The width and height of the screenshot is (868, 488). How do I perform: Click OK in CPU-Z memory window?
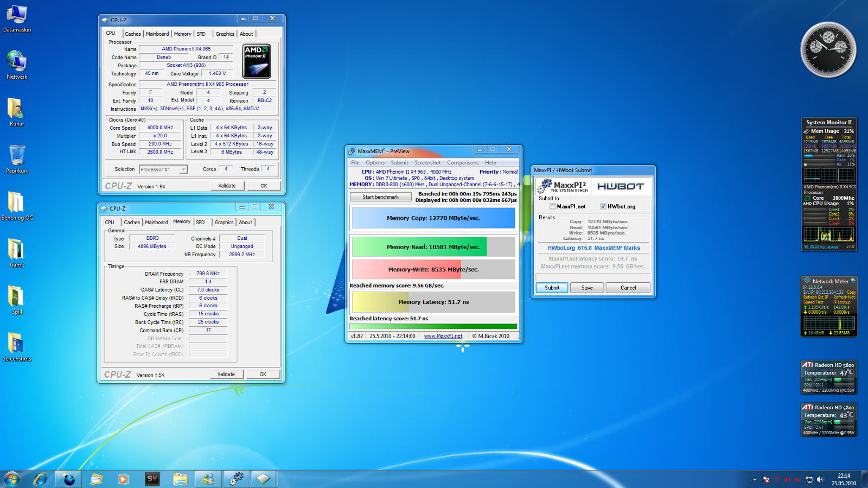point(263,374)
